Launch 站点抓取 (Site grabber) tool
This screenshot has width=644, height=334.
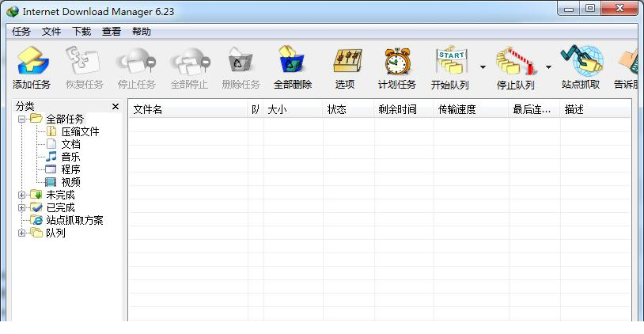(581, 61)
